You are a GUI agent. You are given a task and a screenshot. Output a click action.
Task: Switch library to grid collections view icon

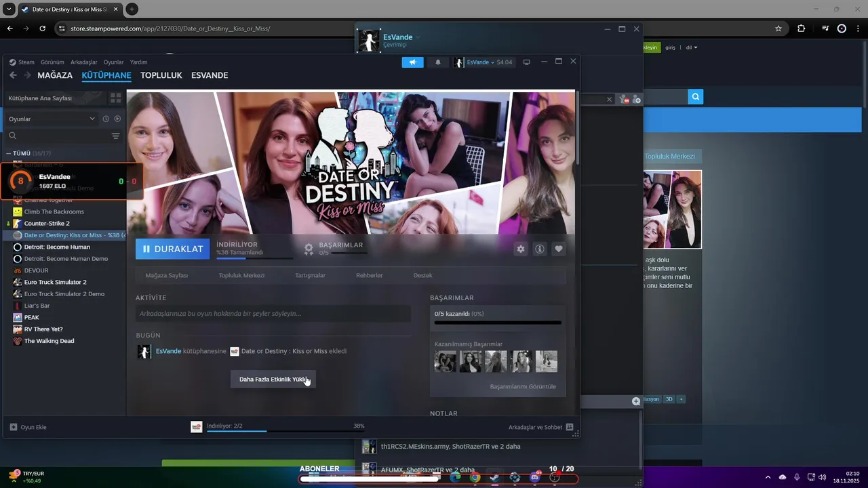[x=115, y=98]
